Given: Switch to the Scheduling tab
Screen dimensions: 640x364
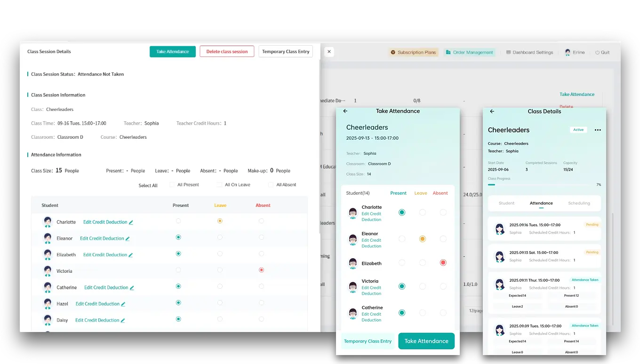Looking at the screenshot, I should pyautogui.click(x=579, y=203).
